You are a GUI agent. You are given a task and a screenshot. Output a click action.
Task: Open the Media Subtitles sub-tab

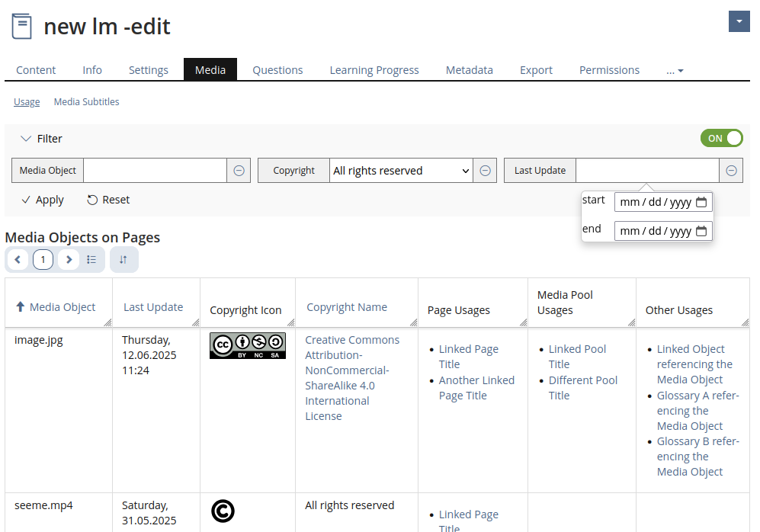coord(86,102)
